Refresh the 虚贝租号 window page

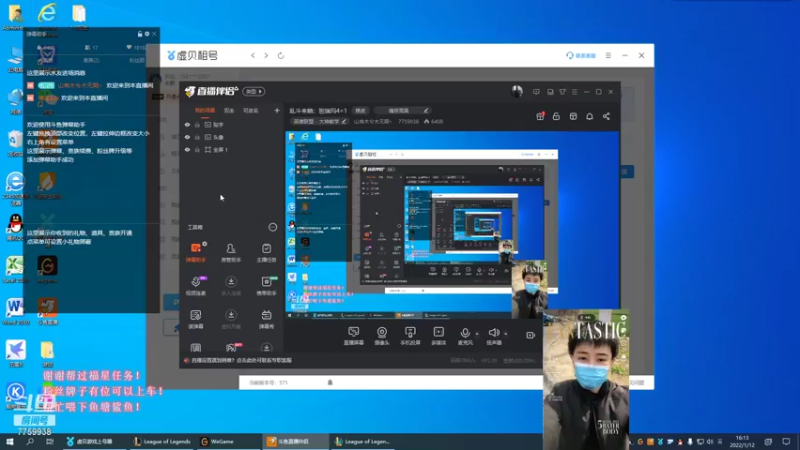[281, 55]
